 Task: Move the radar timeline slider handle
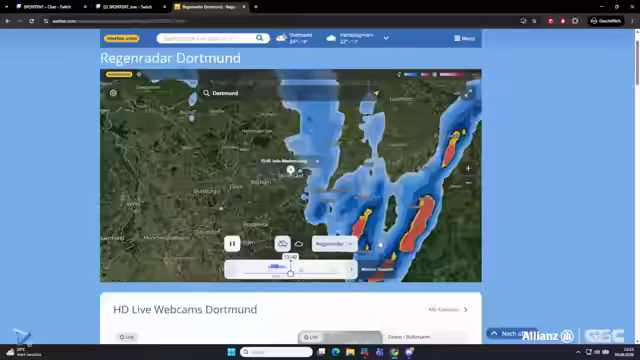click(x=290, y=273)
